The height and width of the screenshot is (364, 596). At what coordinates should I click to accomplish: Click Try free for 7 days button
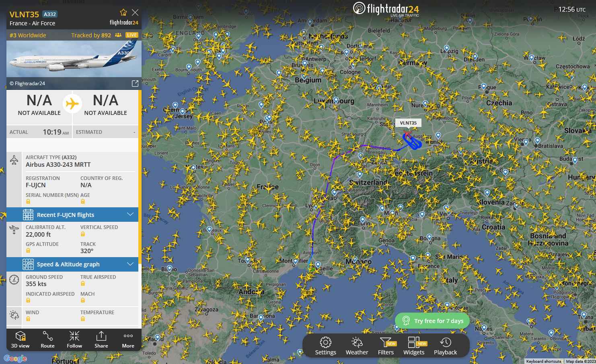pos(432,321)
